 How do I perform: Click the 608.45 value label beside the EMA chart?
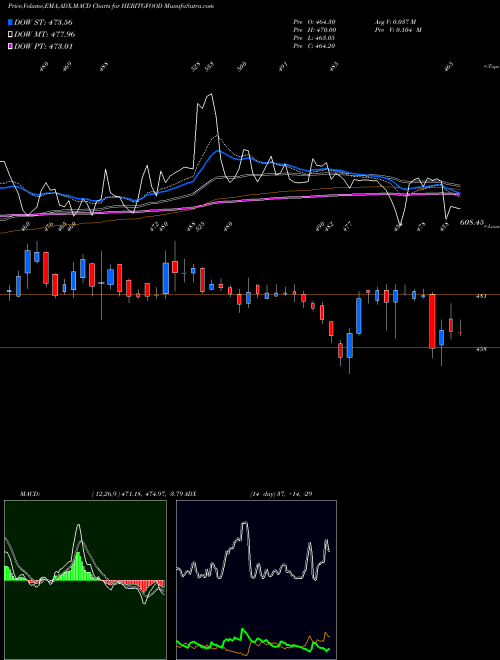[472, 222]
